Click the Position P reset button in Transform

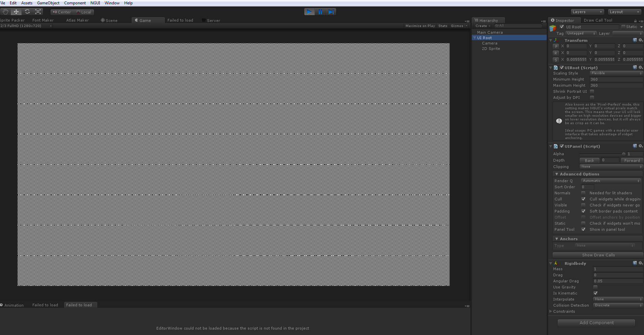556,46
